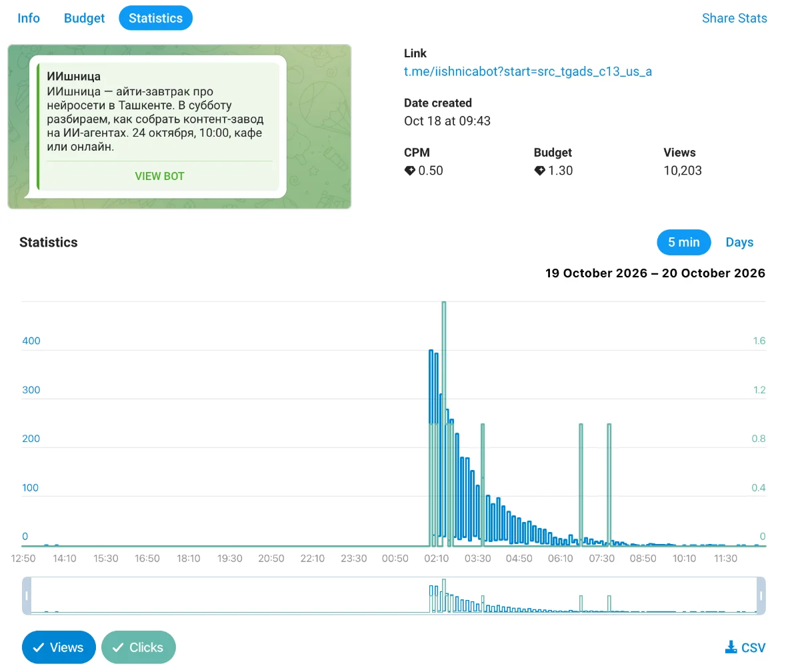Download the CSV export
Viewport: 786px width, 672px height.
(x=745, y=647)
